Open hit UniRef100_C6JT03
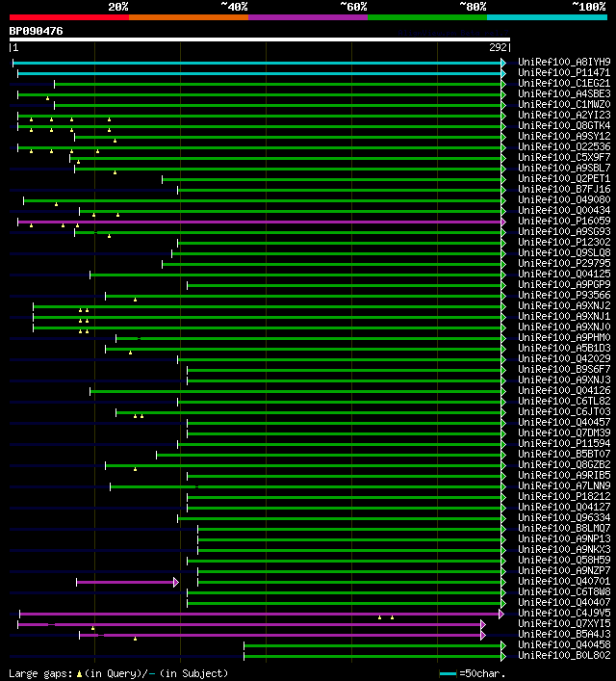The height and width of the screenshot is (681, 616). [x=564, y=411]
